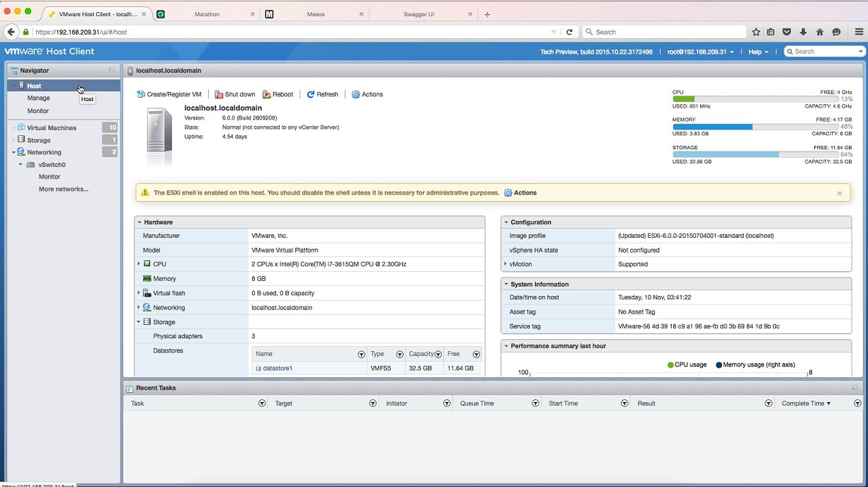Minimize the Navigator panel using its icon
Image resolution: width=868 pixels, height=487 pixels.
click(x=112, y=70)
